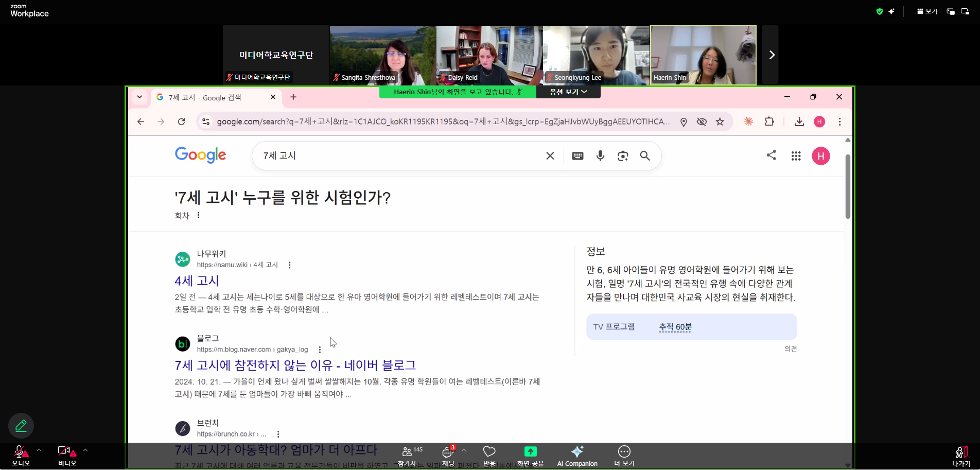Screen dimensions: 980x470
Task: Click the share icon near apps grid
Action: (x=771, y=155)
